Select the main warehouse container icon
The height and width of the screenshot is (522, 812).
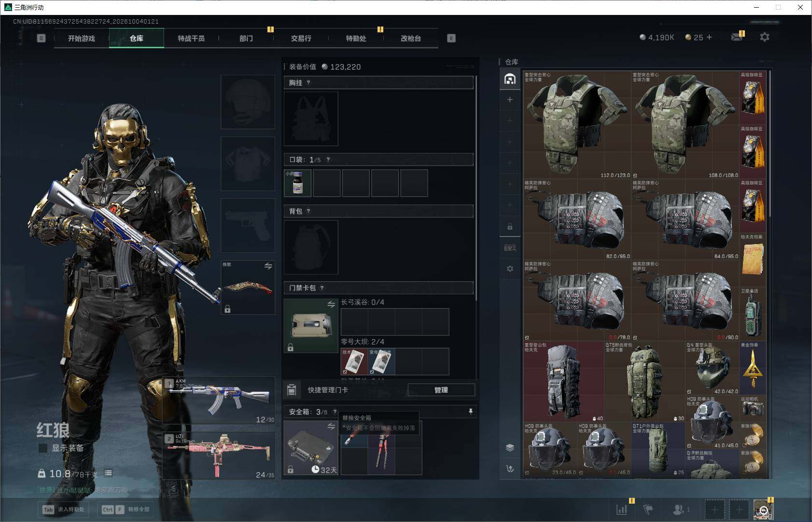(x=510, y=79)
